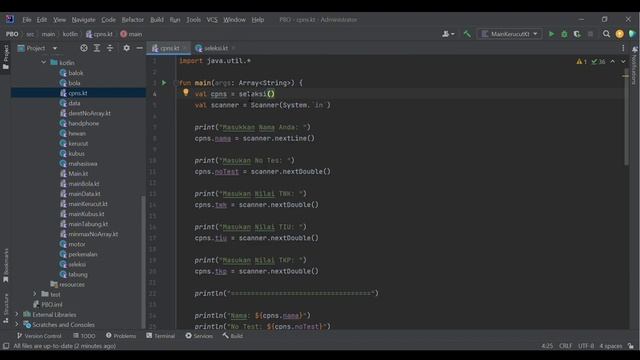Image resolution: width=640 pixels, height=360 pixels.
Task: Stop the running process
Action: point(590,34)
